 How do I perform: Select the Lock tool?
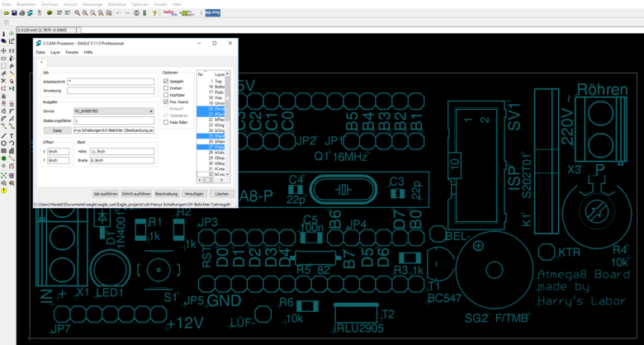[3, 96]
